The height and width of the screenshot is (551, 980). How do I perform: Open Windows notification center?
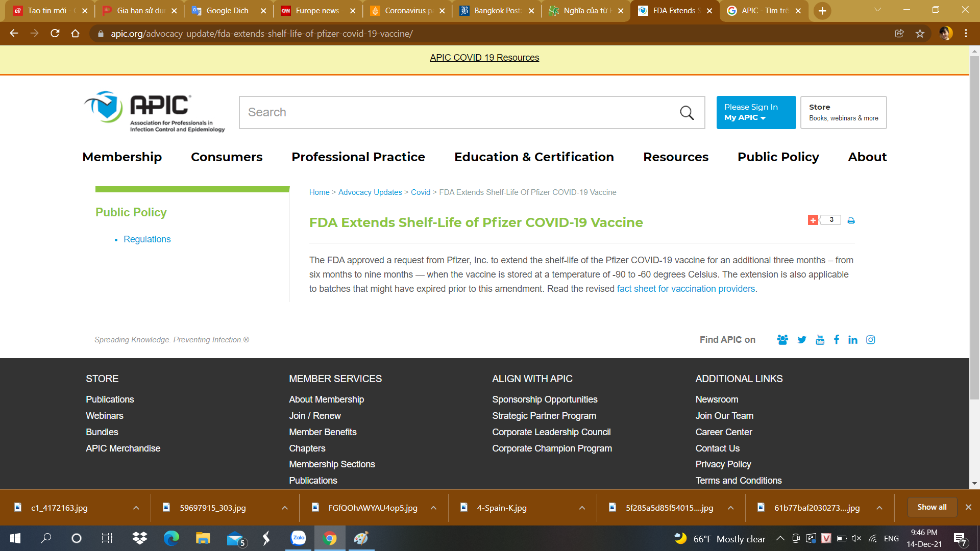click(x=960, y=539)
